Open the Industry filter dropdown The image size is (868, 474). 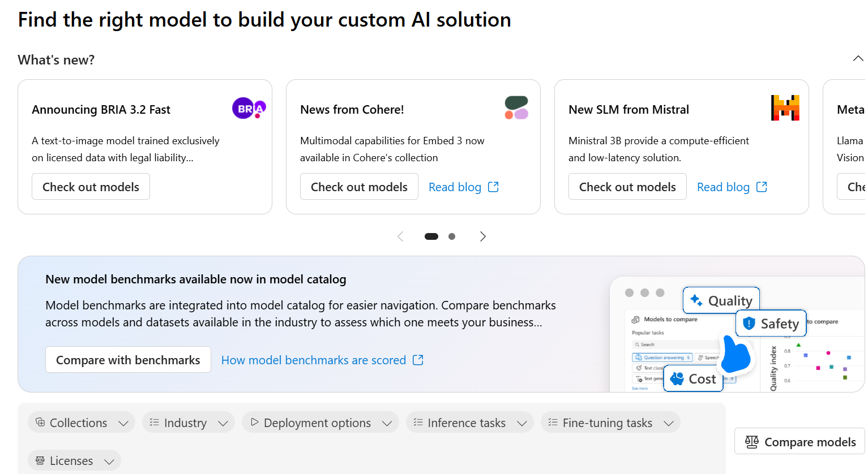click(x=189, y=423)
